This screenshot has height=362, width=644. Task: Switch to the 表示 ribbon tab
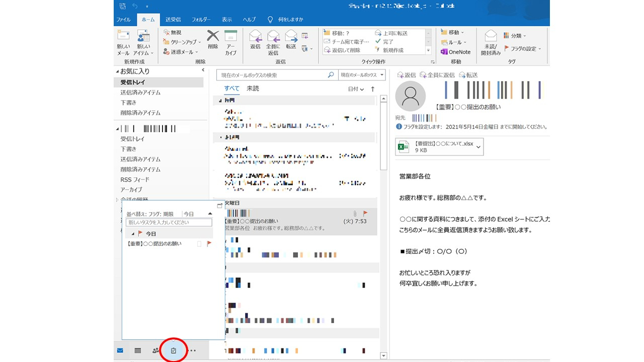(226, 20)
